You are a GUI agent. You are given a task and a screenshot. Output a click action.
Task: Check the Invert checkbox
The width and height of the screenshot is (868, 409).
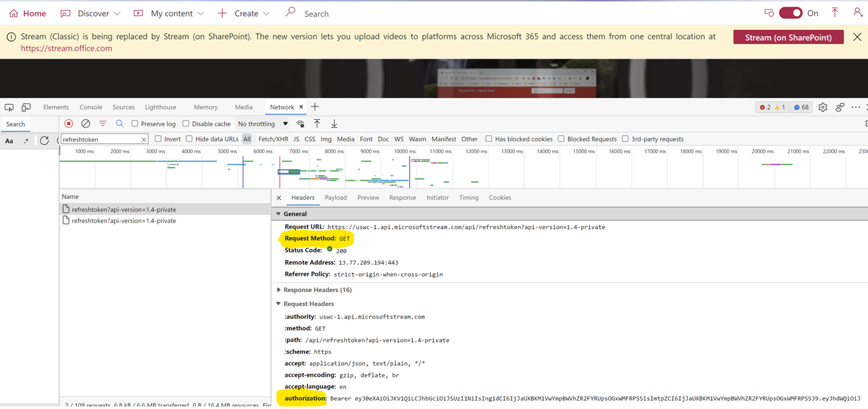click(158, 139)
